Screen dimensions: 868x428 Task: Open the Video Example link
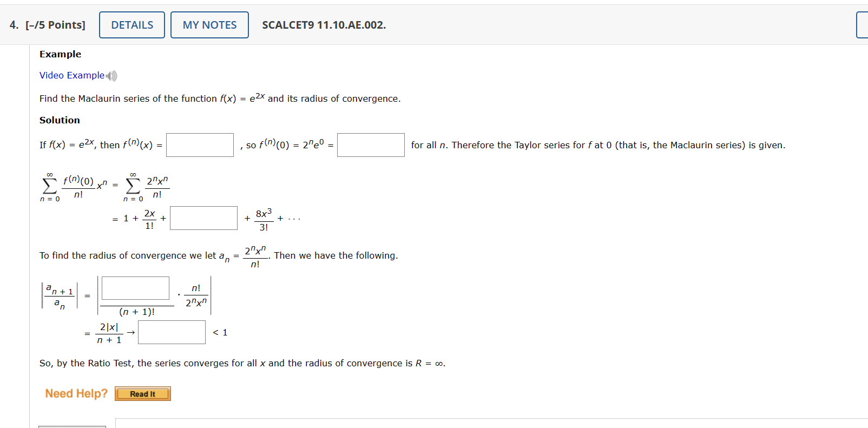tap(71, 75)
